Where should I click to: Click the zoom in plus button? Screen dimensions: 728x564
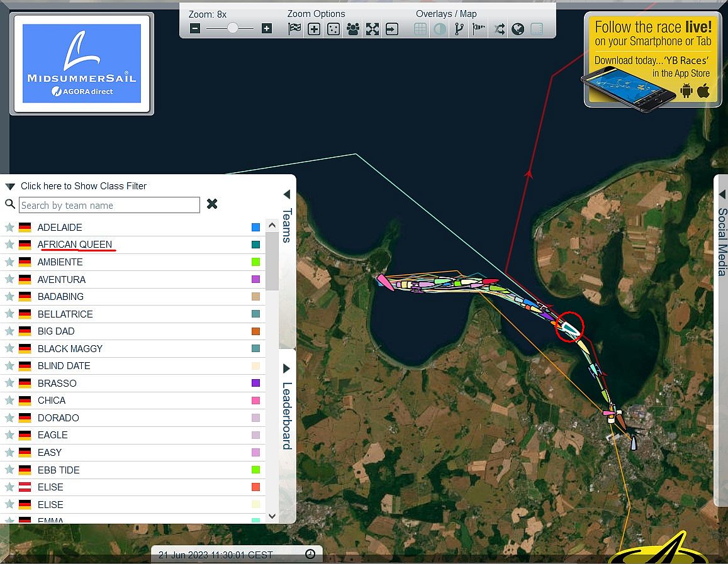[267, 28]
